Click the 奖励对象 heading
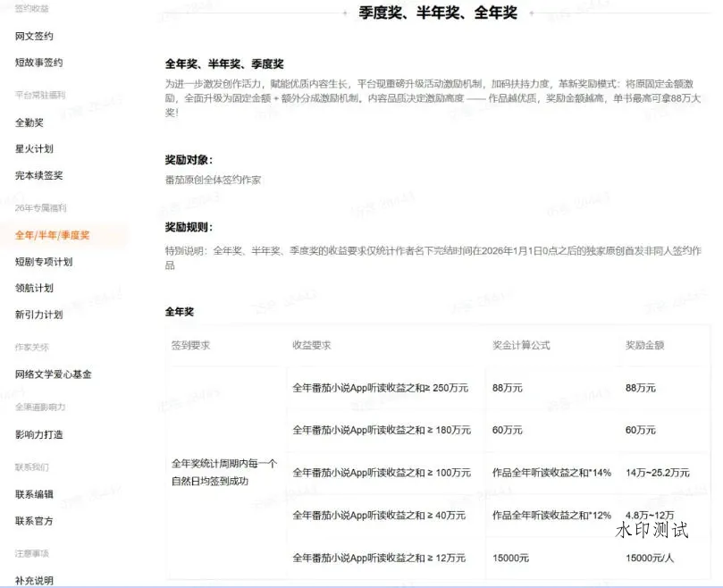 [189, 160]
